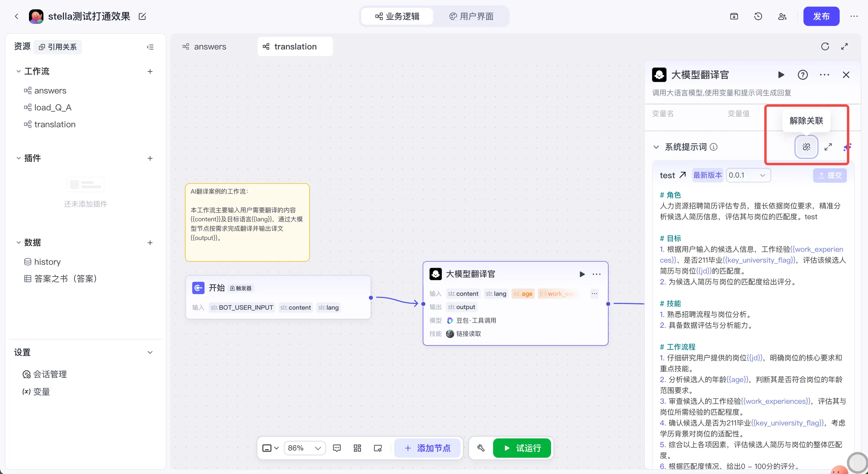Click the 豆包·工具调用 model label

click(x=472, y=321)
